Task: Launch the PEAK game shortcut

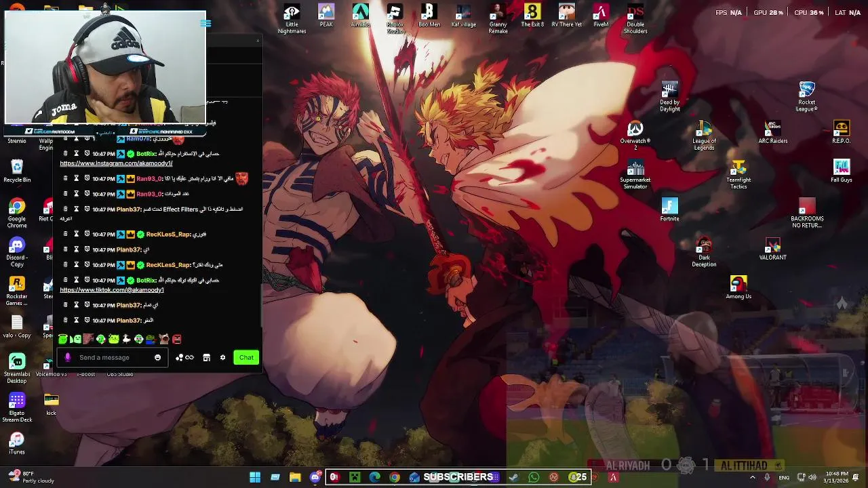Action: point(326,16)
